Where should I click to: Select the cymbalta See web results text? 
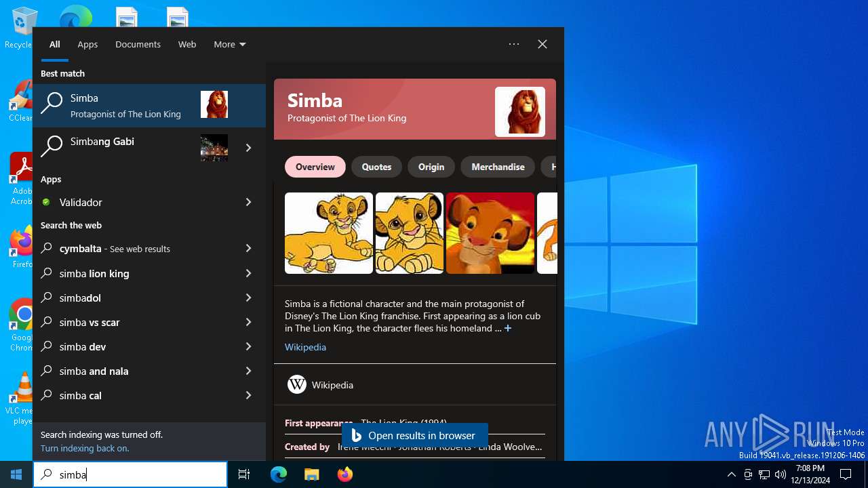[x=115, y=248]
